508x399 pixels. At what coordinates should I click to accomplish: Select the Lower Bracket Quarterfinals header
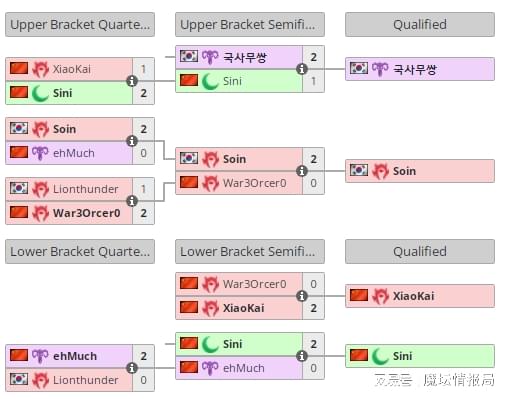pos(80,252)
